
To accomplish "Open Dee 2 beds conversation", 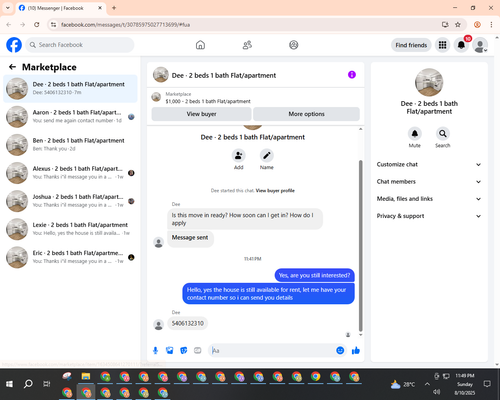I will [x=70, y=88].
